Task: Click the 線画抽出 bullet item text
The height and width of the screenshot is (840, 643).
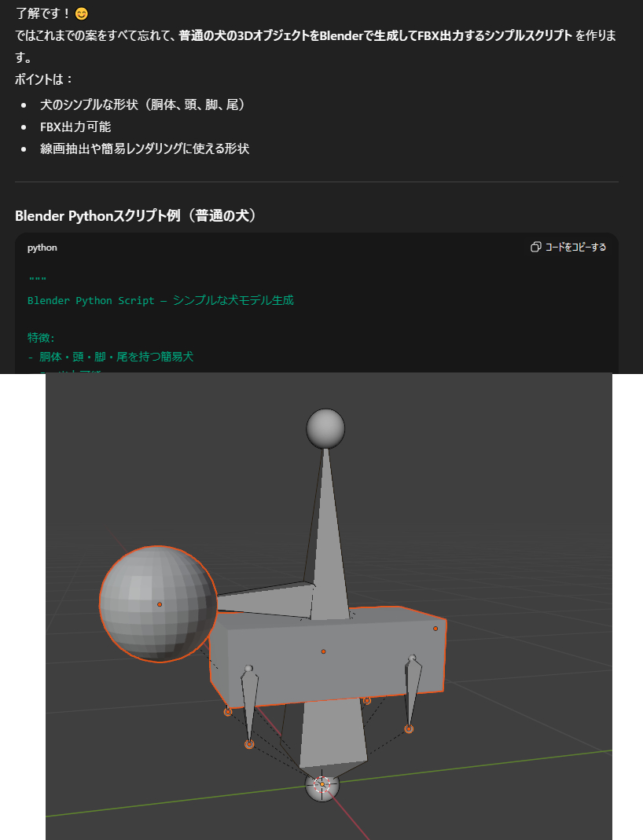Action: pyautogui.click(x=145, y=149)
